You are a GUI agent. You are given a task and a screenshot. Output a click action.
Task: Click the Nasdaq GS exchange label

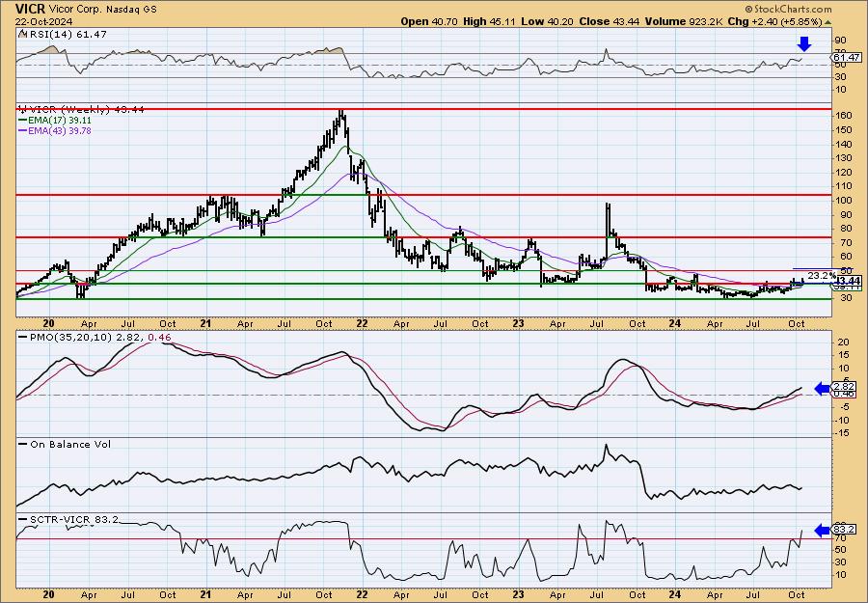tap(132, 10)
